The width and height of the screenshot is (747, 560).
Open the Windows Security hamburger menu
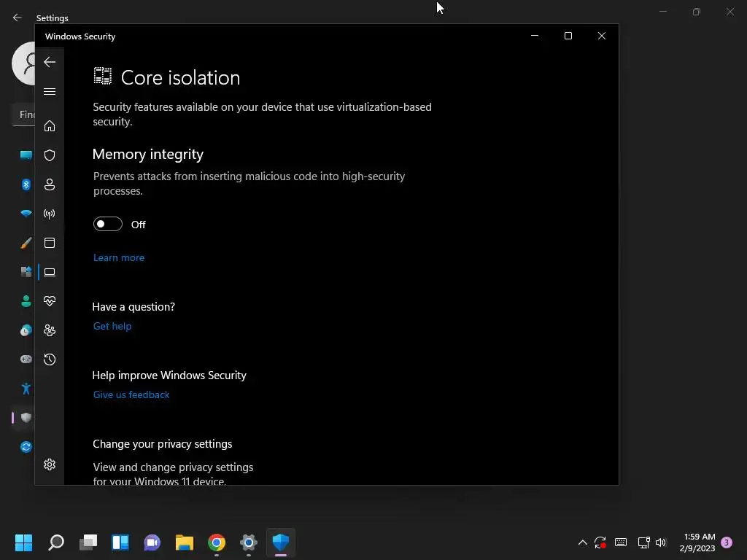pyautogui.click(x=50, y=91)
